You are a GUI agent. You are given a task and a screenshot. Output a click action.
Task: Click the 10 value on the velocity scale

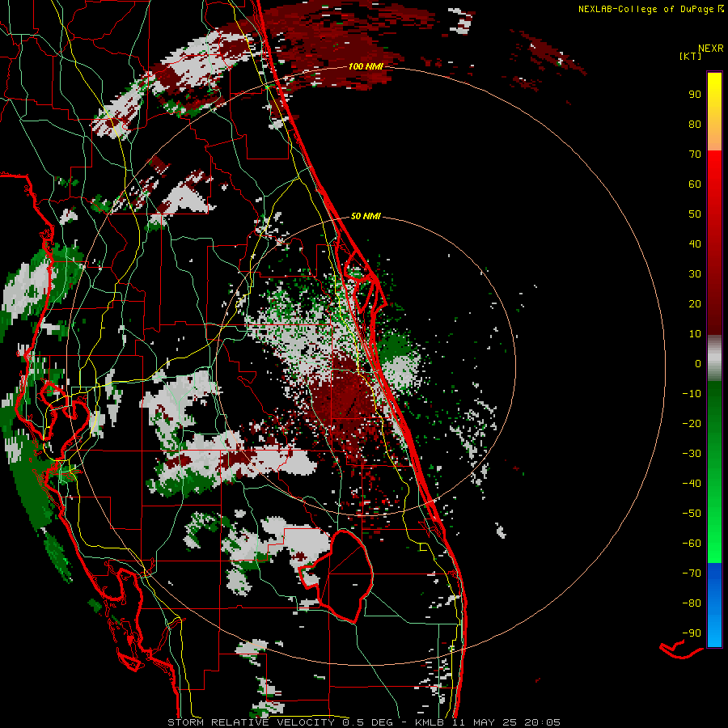[x=695, y=334]
